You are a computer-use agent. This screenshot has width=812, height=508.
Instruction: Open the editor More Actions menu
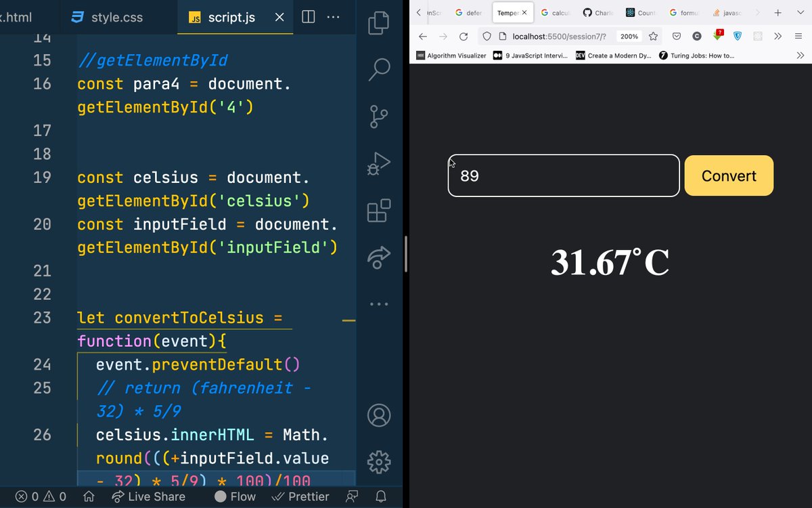point(334,17)
